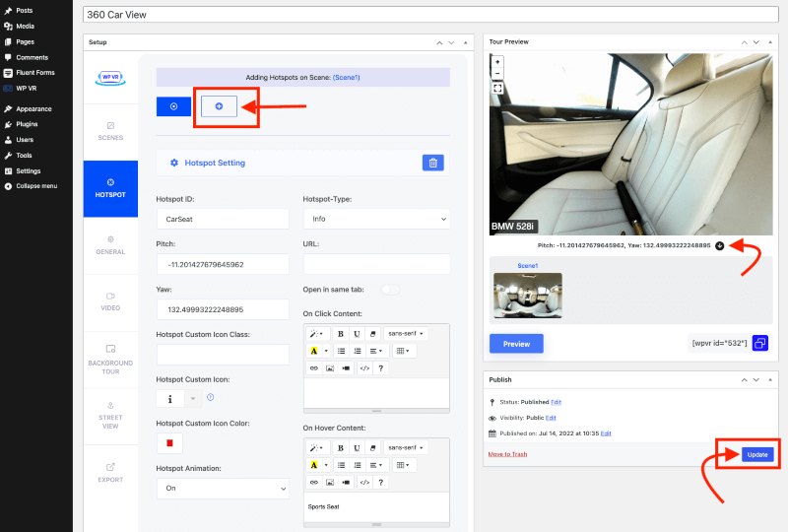Open custom icon info tooltip

[x=211, y=397]
